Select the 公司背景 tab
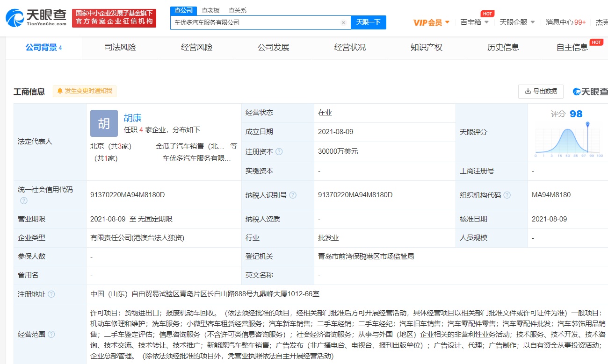 [x=43, y=47]
